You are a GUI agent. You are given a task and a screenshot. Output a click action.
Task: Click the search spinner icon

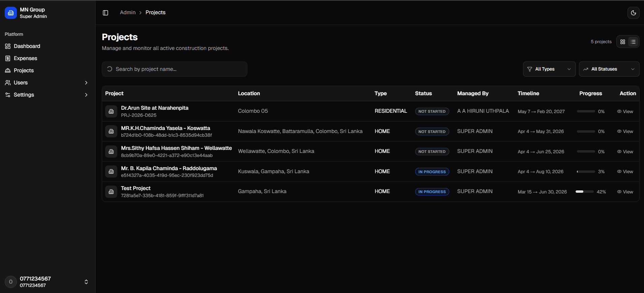(x=110, y=69)
